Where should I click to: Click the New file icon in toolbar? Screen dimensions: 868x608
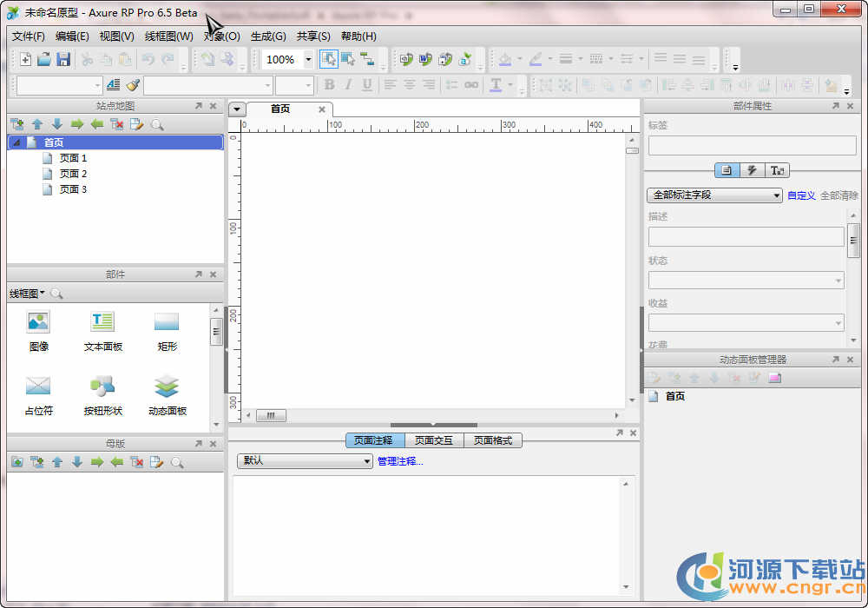(x=25, y=59)
